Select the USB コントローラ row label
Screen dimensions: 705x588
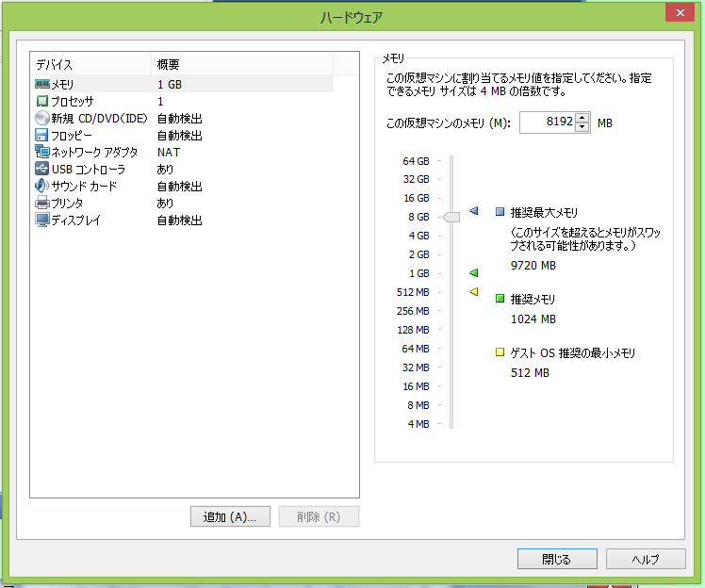pyautogui.click(x=89, y=169)
